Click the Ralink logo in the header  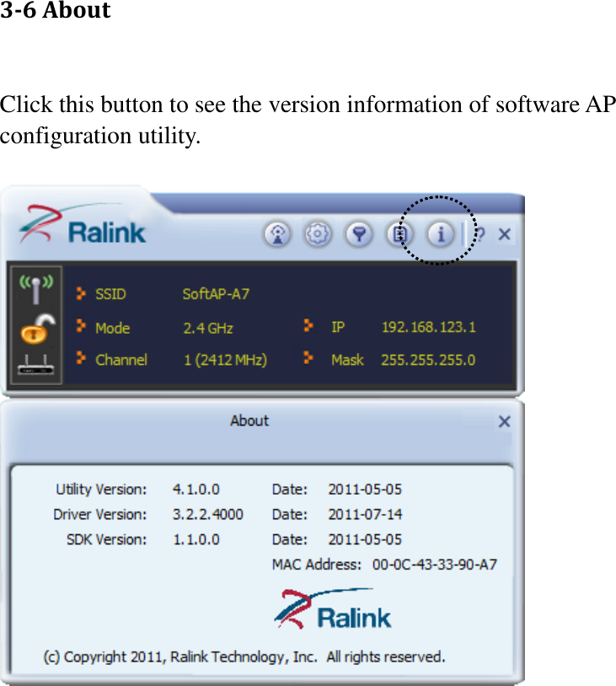83,225
